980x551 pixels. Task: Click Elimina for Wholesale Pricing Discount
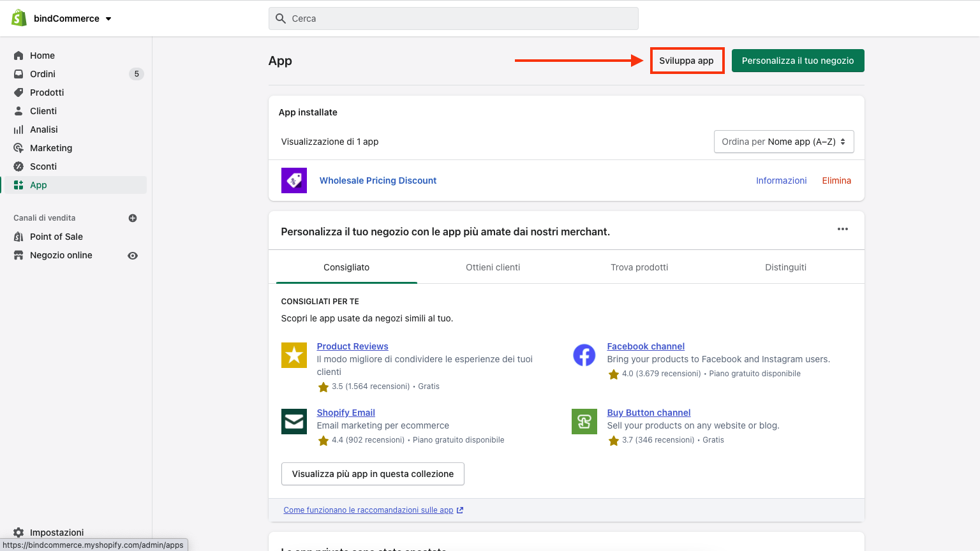(x=836, y=180)
